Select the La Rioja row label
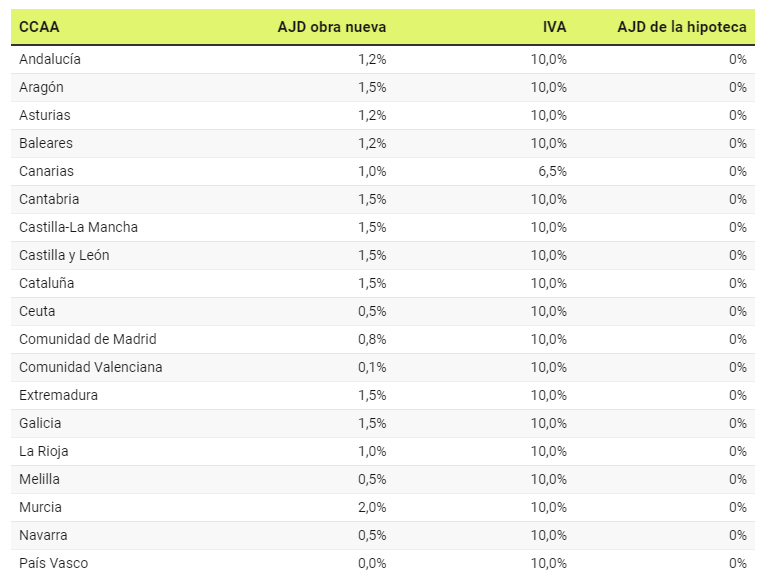This screenshot has height=581, width=763. tap(43, 452)
